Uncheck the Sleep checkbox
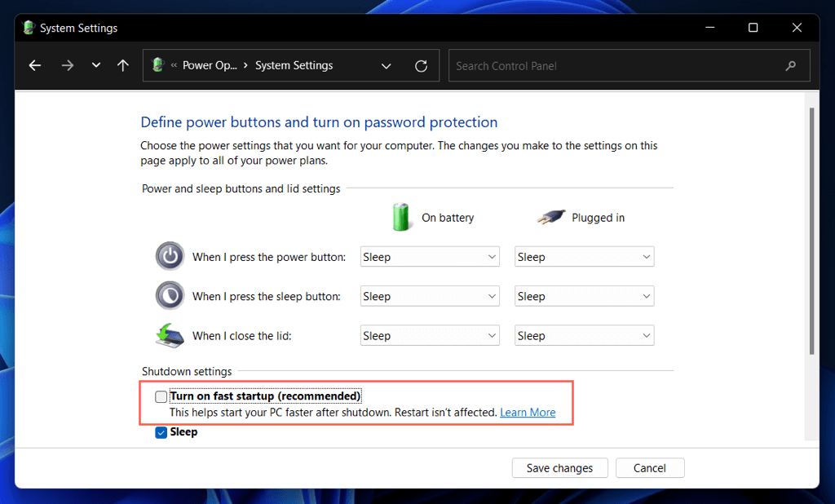 pos(161,433)
